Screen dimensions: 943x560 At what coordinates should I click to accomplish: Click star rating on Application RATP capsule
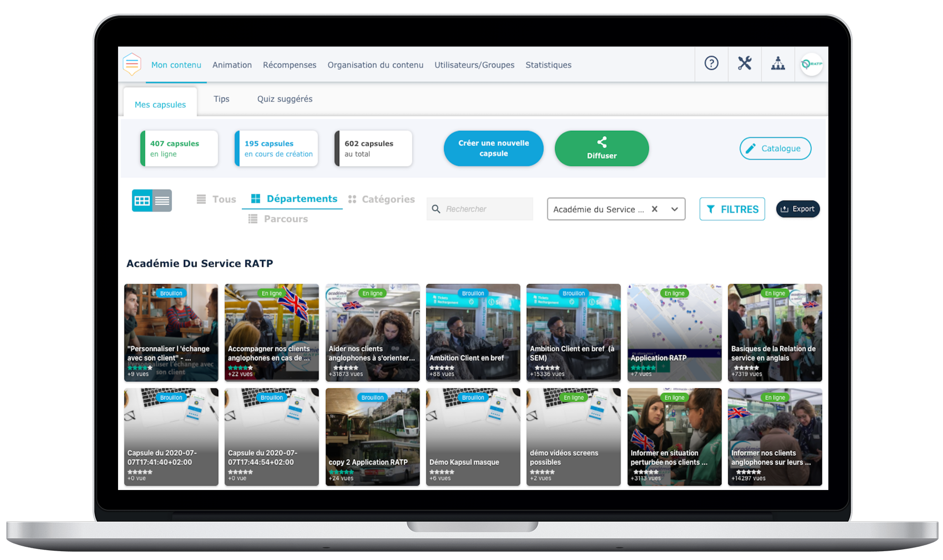click(x=643, y=368)
